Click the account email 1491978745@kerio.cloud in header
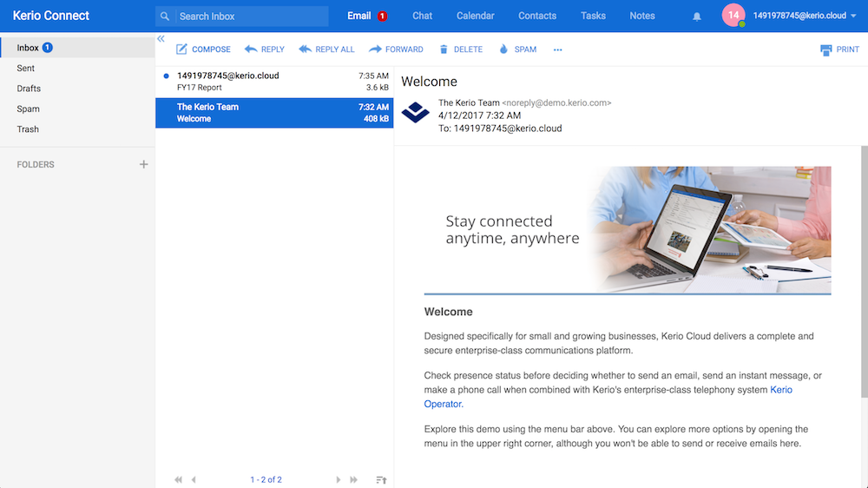 point(799,16)
